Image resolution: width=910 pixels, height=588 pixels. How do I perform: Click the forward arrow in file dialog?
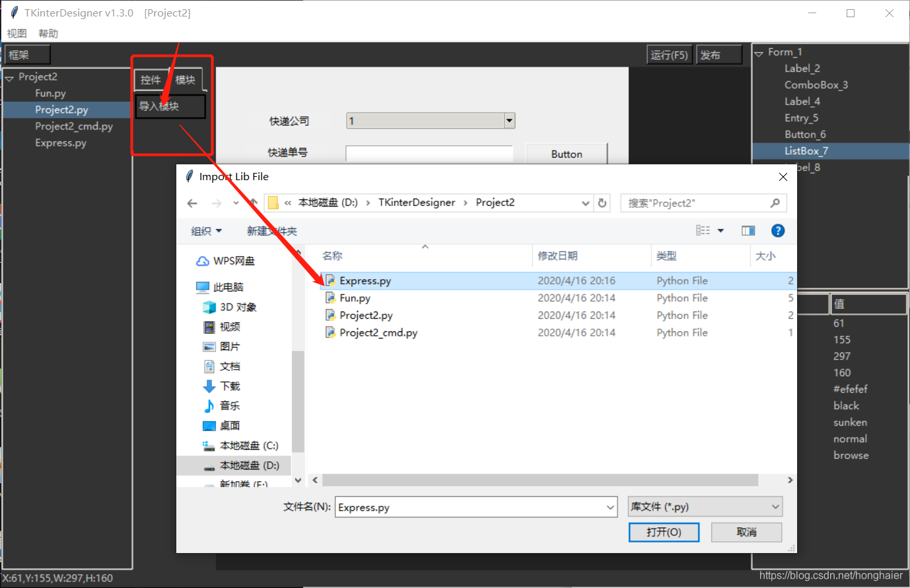coord(216,203)
